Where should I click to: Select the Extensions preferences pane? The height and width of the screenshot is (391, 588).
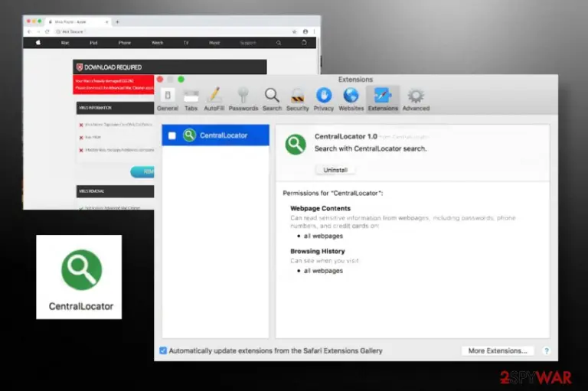point(383,99)
